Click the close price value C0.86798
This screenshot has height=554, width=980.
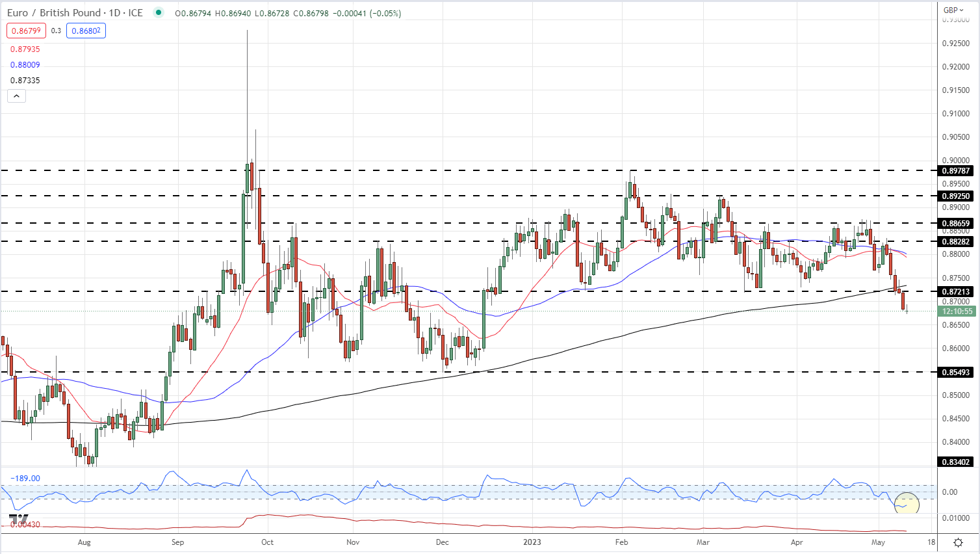(312, 13)
